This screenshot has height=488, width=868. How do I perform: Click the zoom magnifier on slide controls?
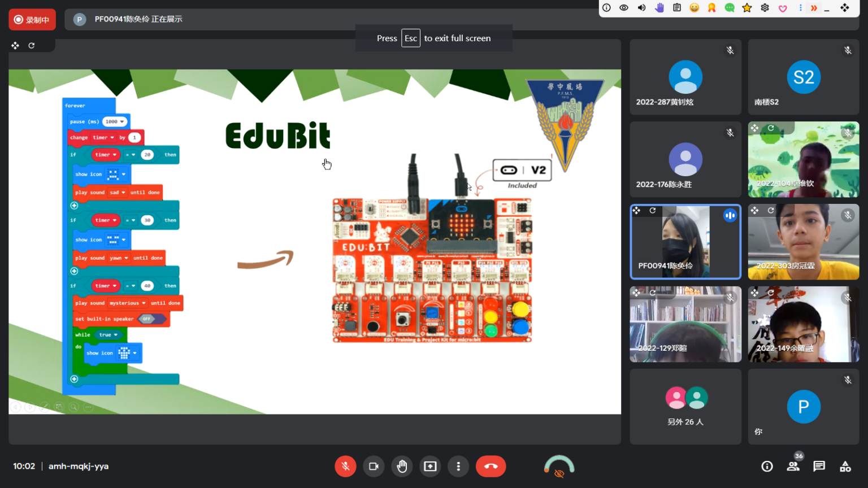pyautogui.click(x=74, y=407)
